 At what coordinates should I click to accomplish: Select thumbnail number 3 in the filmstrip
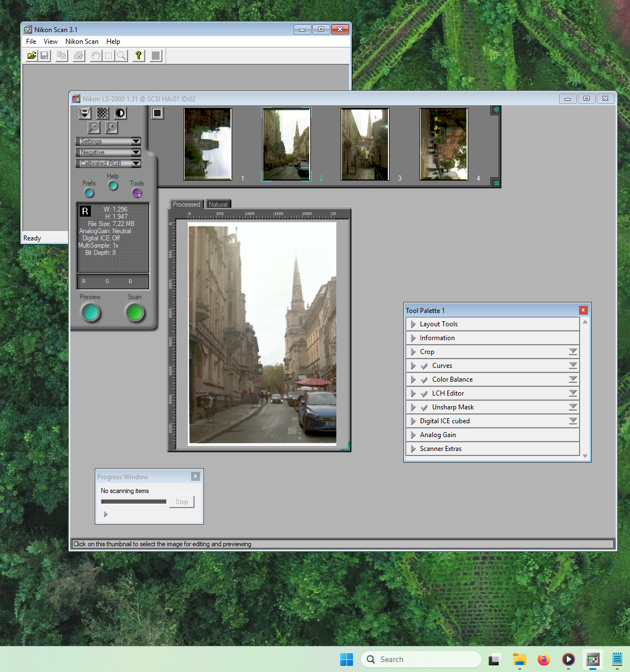point(365,145)
